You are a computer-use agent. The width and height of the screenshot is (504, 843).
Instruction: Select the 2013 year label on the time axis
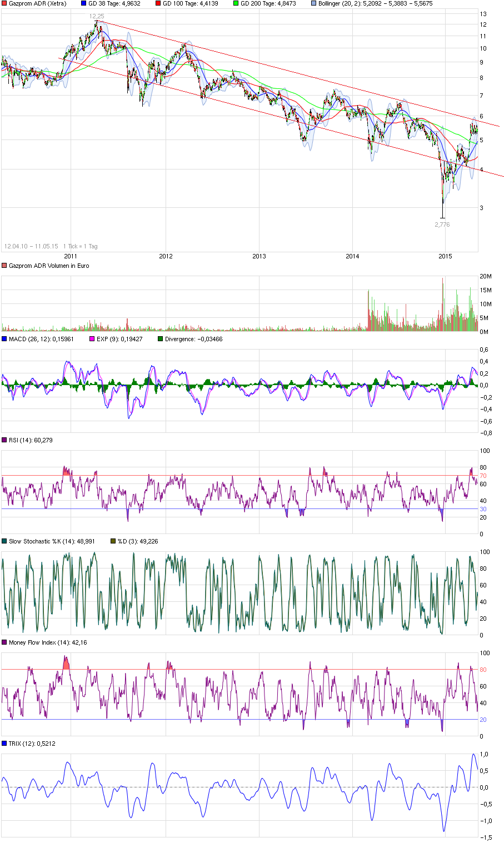(259, 256)
